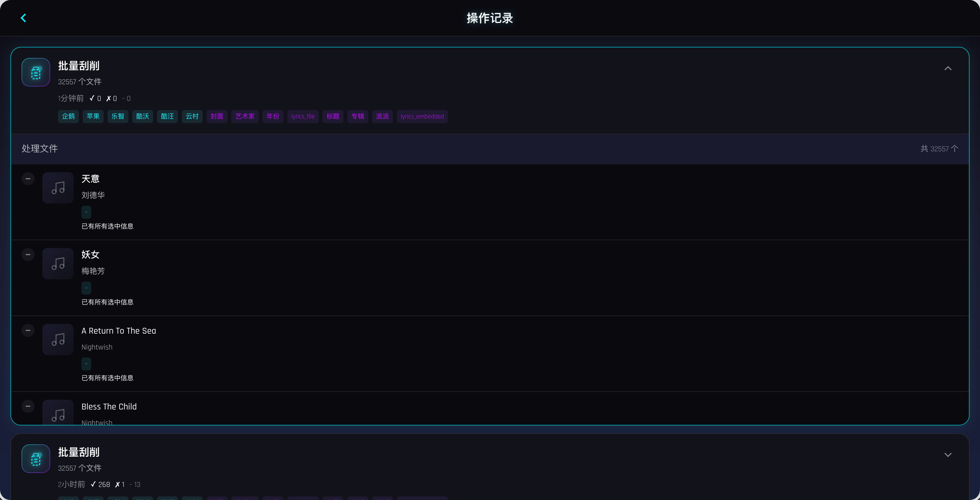
Task: Select the 企鹅 source tag
Action: point(68,116)
